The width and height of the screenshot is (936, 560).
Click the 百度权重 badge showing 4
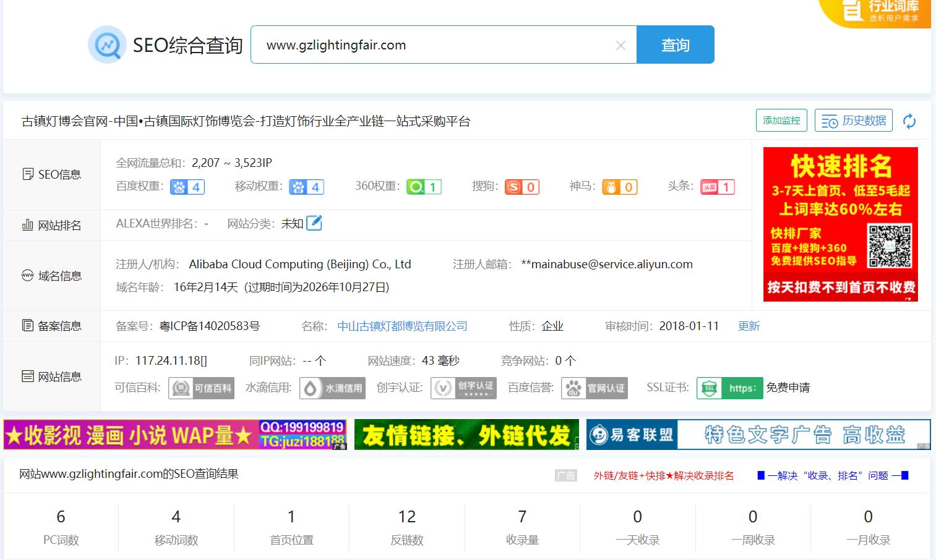[187, 187]
